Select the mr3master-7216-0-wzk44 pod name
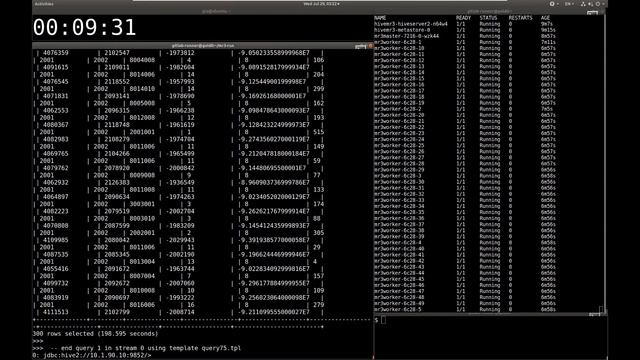 [x=407, y=36]
